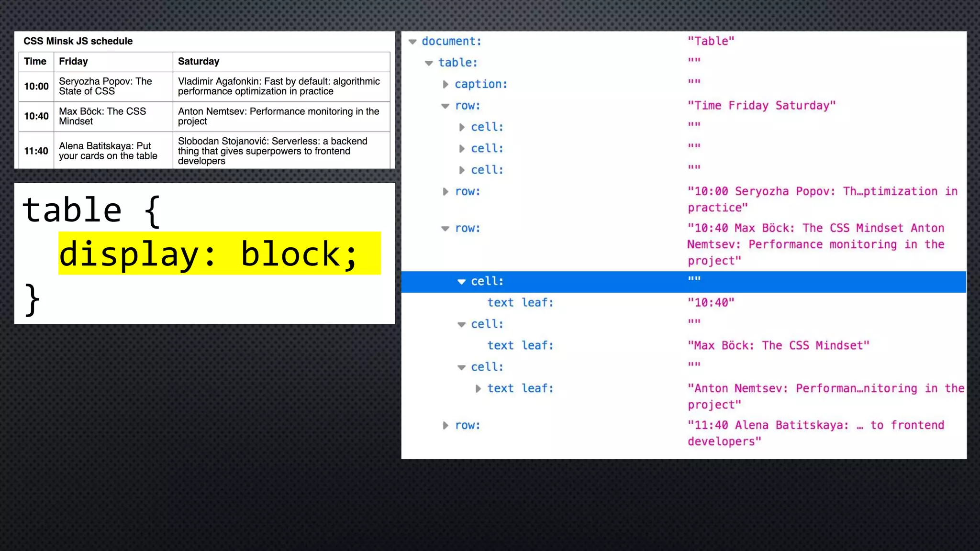Click the highlighted "display: block;" code line
Image resolution: width=980 pixels, height=551 pixels.
click(x=220, y=253)
